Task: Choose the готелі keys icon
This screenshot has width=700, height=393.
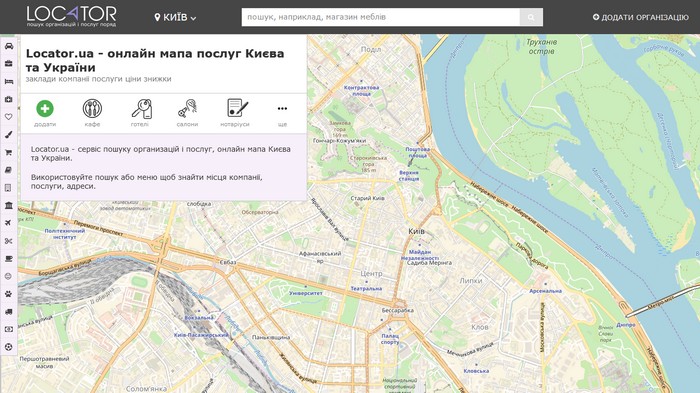Action: tap(142, 109)
